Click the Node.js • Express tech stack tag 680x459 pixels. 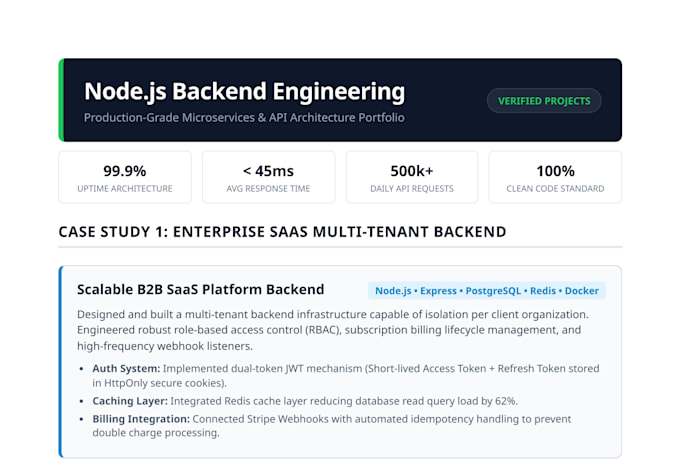tap(487, 291)
